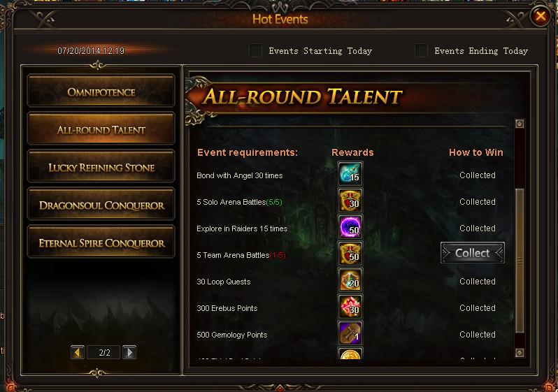This screenshot has height=392, width=558.
Task: Click the Solo Arena Battles reward icon
Action: [x=350, y=201]
